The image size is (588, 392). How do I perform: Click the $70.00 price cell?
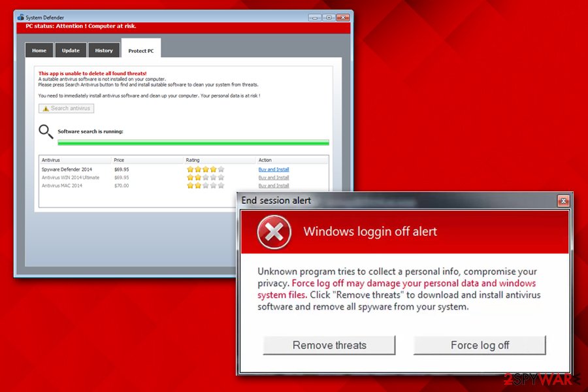[122, 186]
